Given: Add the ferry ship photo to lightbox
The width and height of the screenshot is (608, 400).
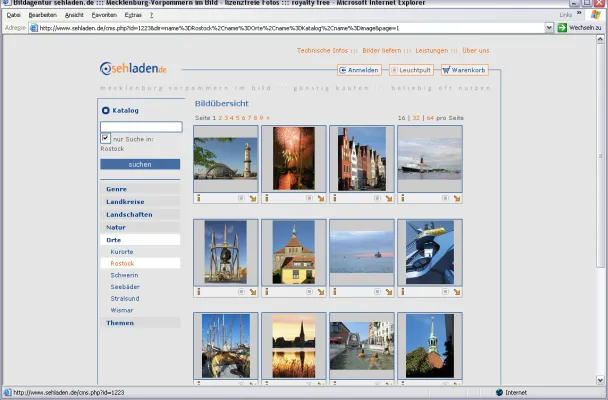Looking at the screenshot, I should coord(445,198).
